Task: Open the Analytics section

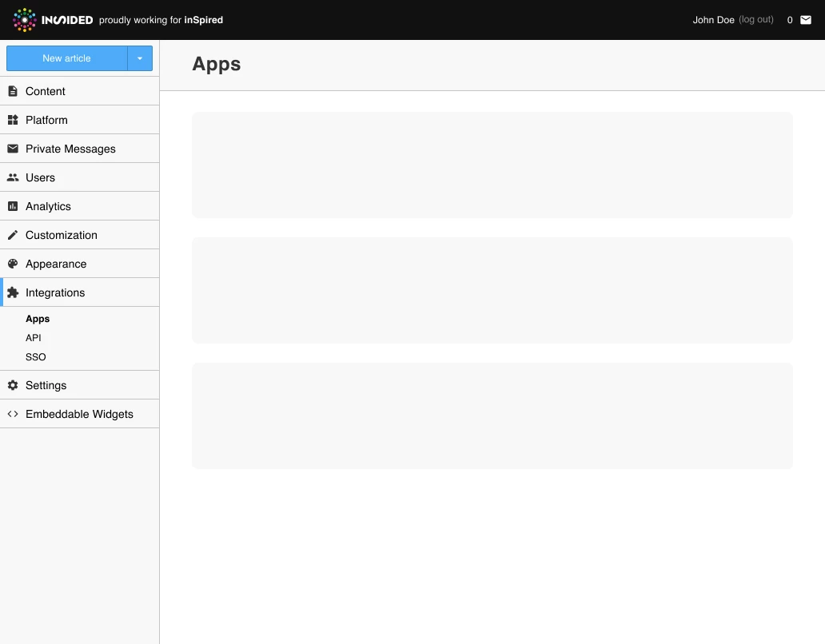Action: click(x=79, y=206)
